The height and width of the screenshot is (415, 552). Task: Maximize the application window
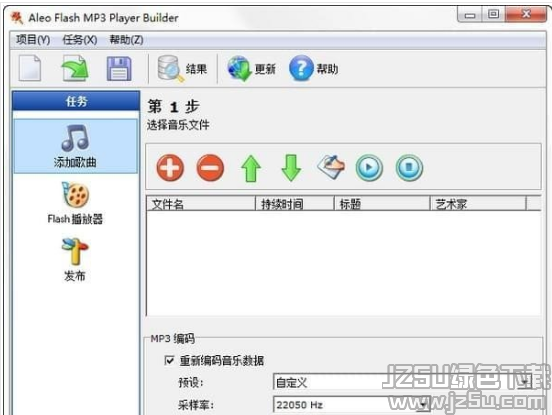pyautogui.click(x=494, y=15)
